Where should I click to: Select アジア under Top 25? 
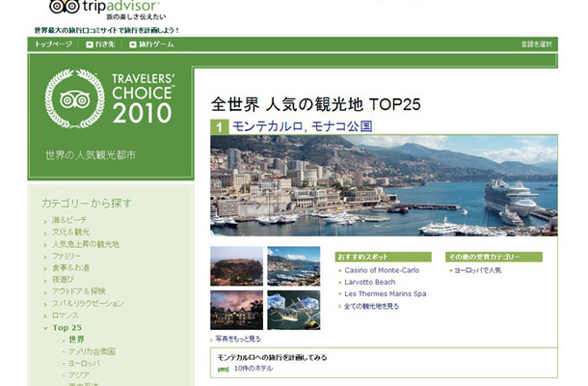point(78,375)
